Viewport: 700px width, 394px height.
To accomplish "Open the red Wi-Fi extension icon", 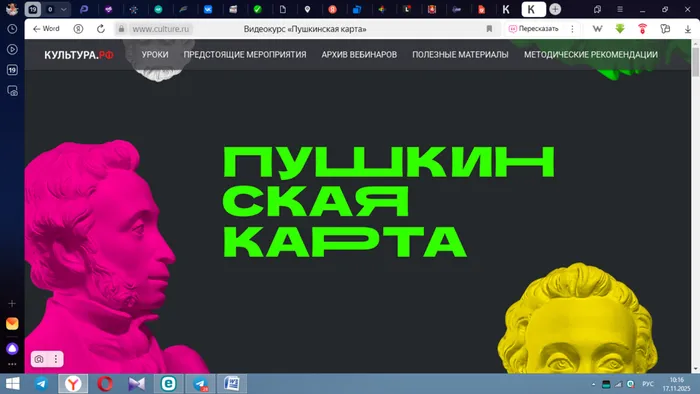I will (x=642, y=29).
